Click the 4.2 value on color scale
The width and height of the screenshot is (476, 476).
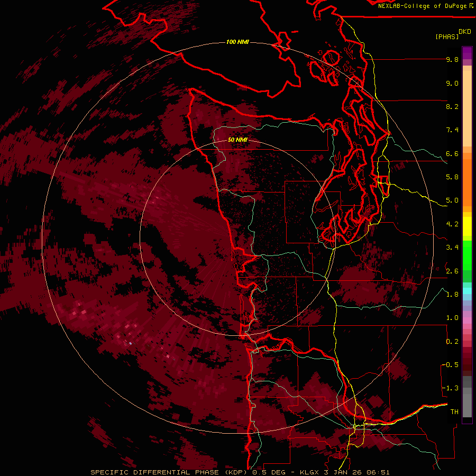pyautogui.click(x=452, y=224)
